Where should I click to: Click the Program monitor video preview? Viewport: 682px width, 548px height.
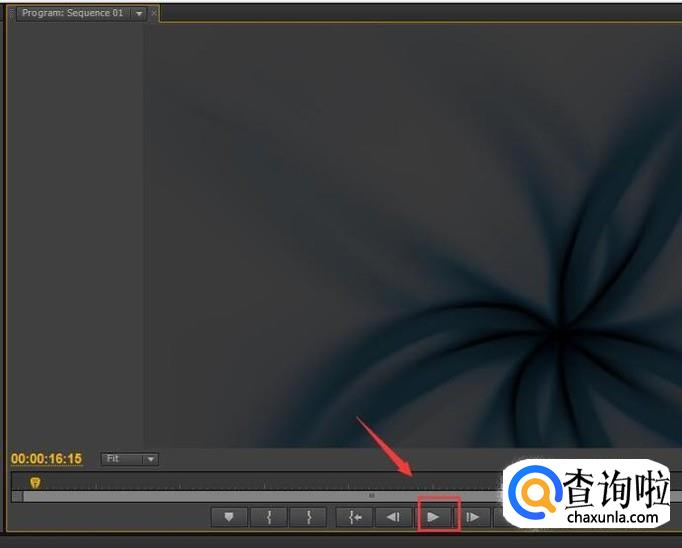[412, 235]
